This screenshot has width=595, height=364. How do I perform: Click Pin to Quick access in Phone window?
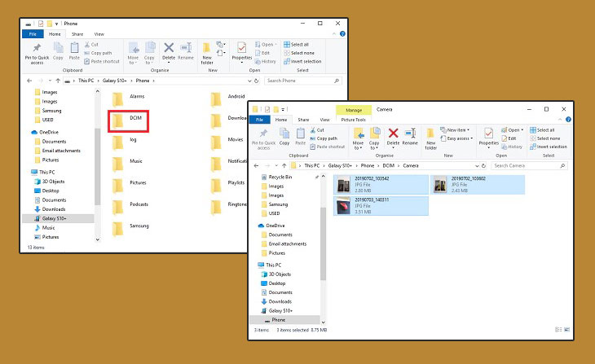pos(37,53)
